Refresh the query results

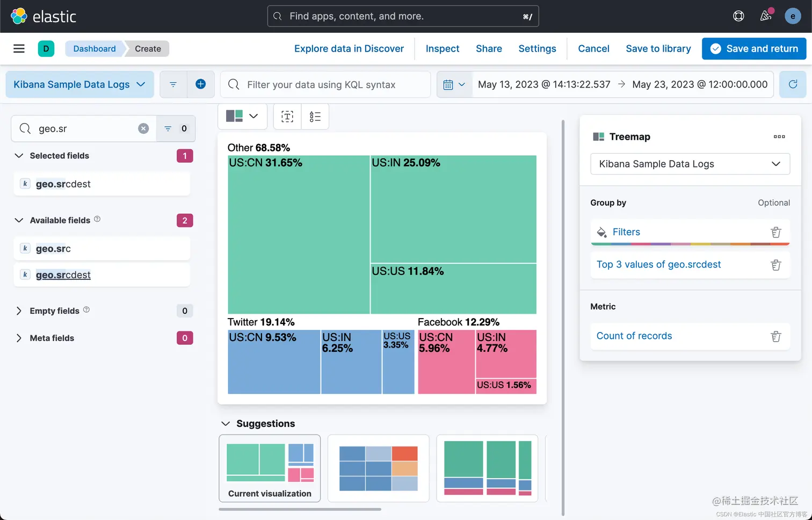[x=793, y=84]
